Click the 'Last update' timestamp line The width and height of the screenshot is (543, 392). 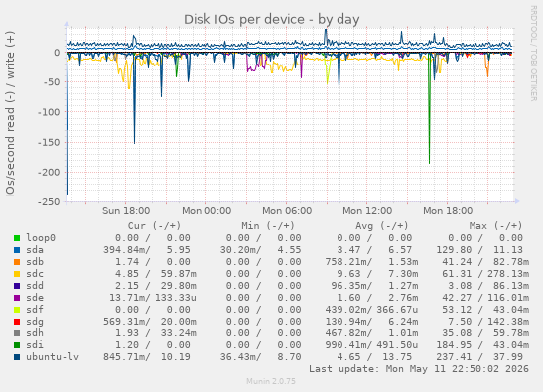pos(419,369)
